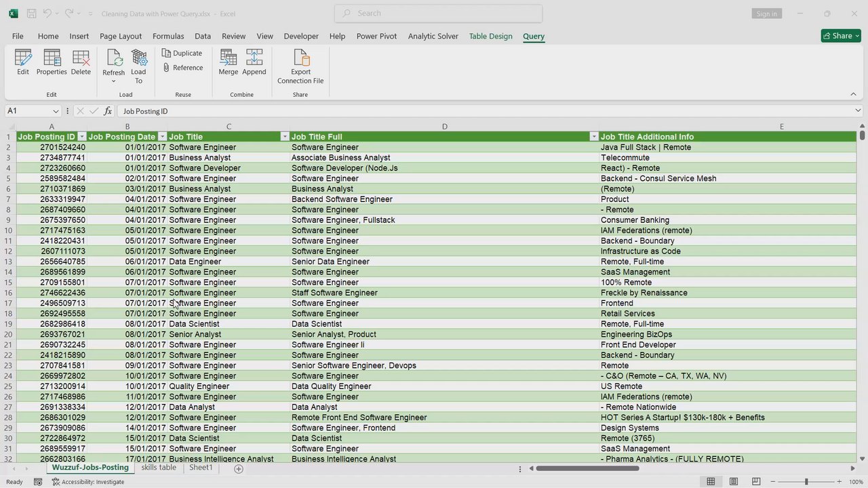The width and height of the screenshot is (868, 488).
Task: Select column C header
Action: (x=229, y=127)
